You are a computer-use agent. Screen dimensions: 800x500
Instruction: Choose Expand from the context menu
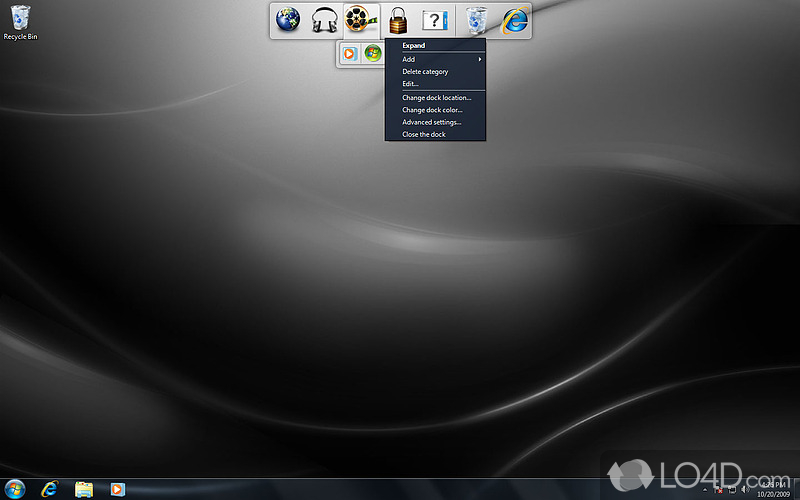coord(414,46)
